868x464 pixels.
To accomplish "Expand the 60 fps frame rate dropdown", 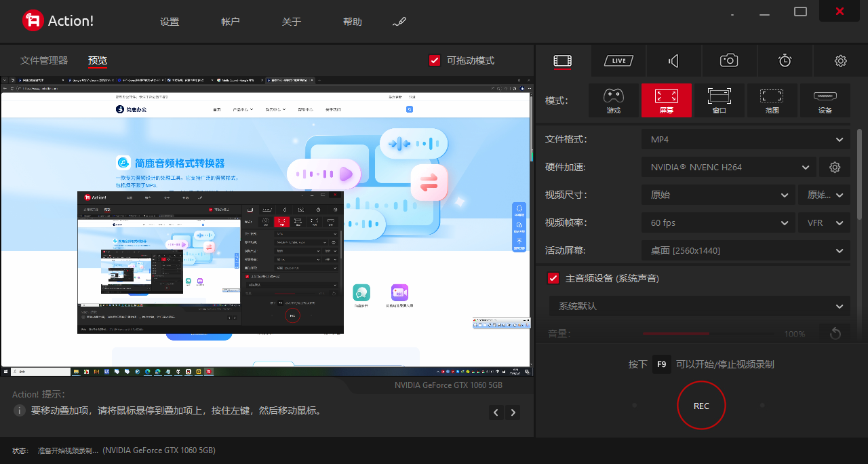I will coord(718,223).
